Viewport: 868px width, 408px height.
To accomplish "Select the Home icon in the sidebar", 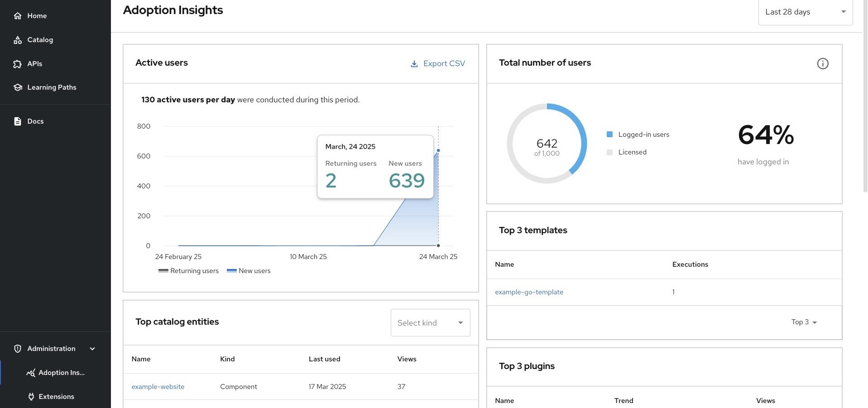I will tap(17, 15).
